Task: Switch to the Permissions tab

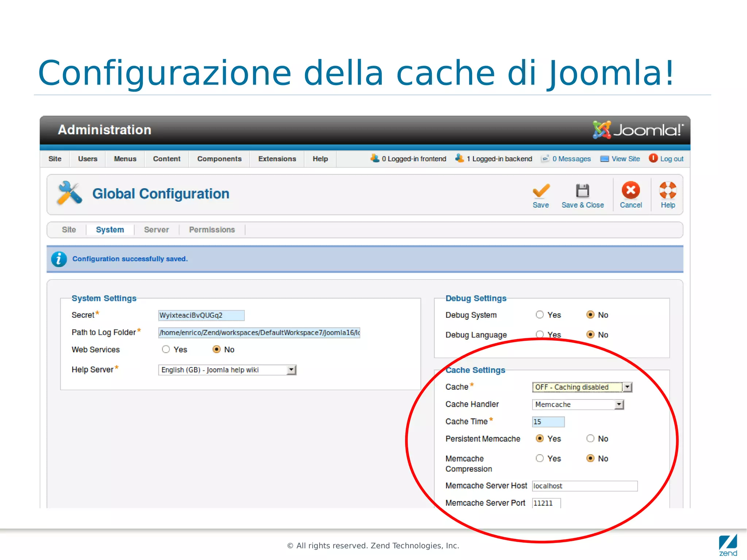Action: (x=212, y=229)
